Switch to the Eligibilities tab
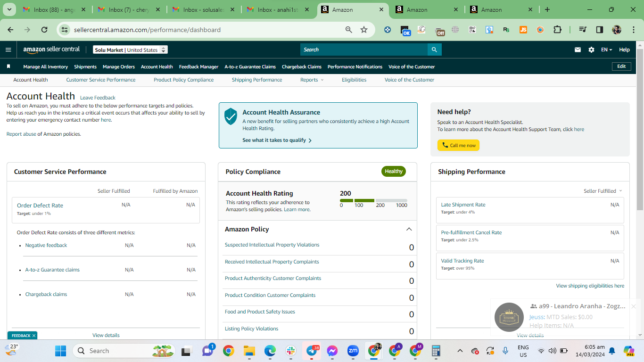The width and height of the screenshot is (644, 362). point(354,80)
